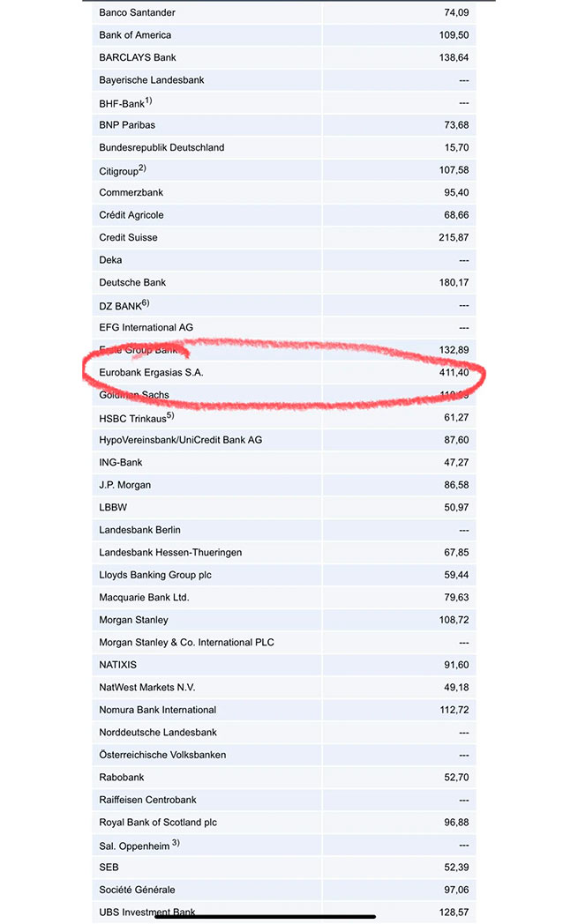Tap Morgan Stanley & Co. International PLC
578x924 pixels.
186,643
